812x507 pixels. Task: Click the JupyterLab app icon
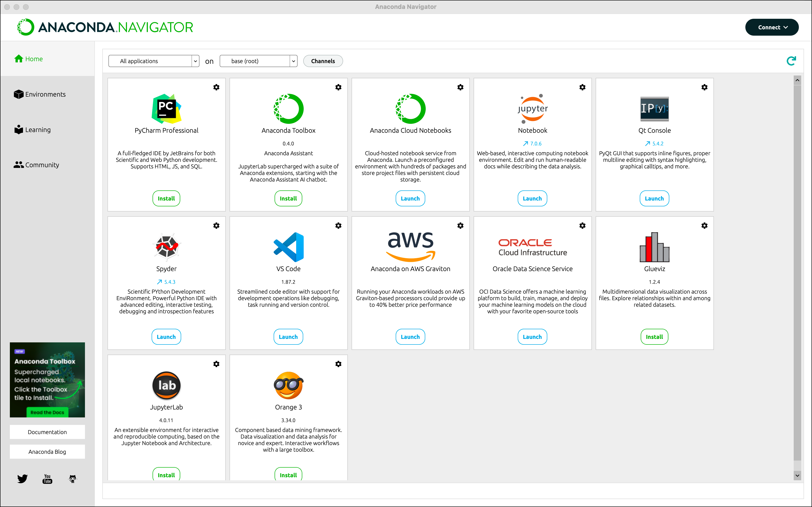[x=166, y=386]
